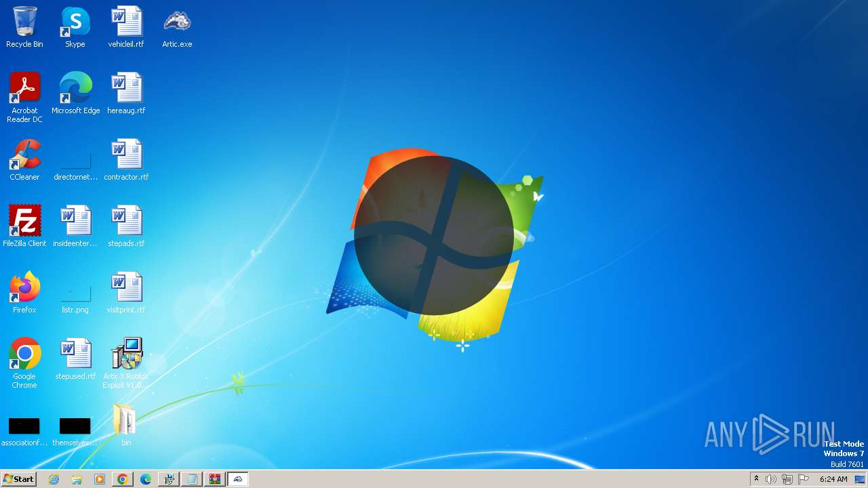
Task: Open the 6:24 AM taskbar clock
Action: point(833,479)
